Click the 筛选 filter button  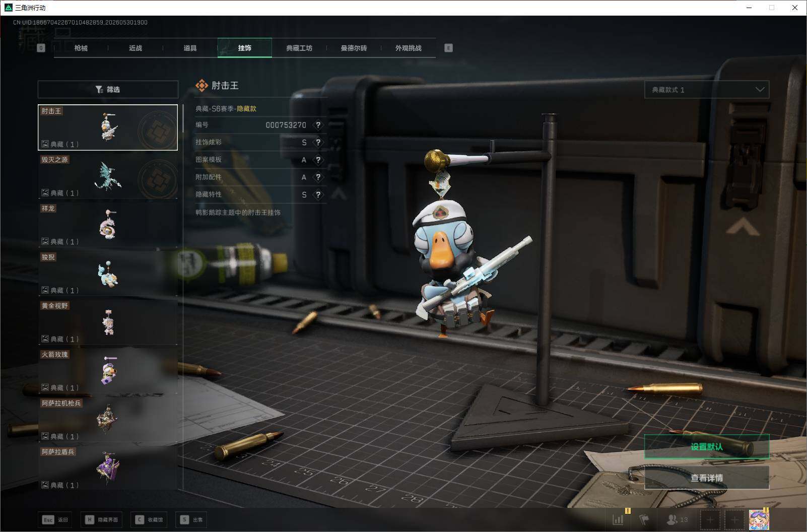coord(108,89)
